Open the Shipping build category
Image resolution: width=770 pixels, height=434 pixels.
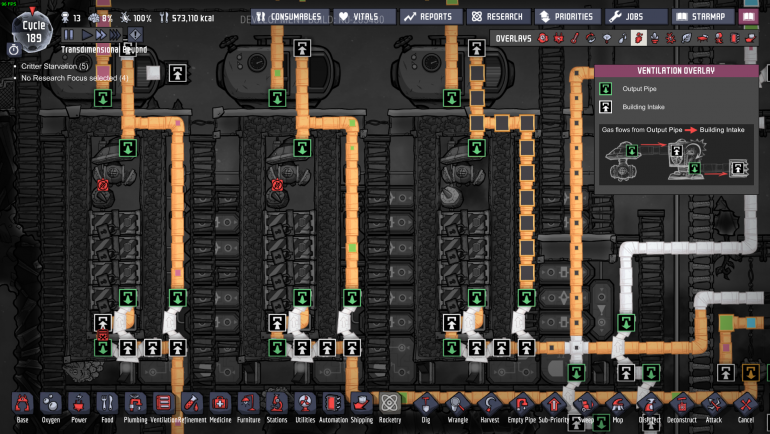(361, 408)
